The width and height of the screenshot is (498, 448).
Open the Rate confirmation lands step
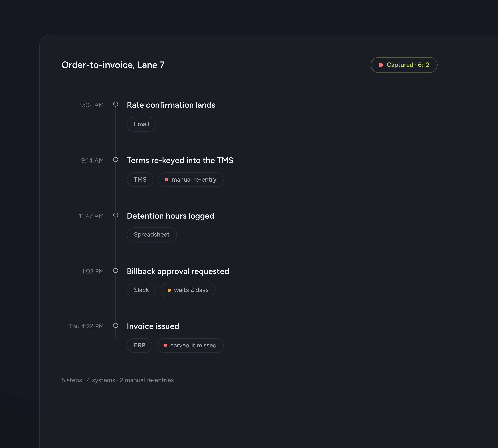(171, 105)
